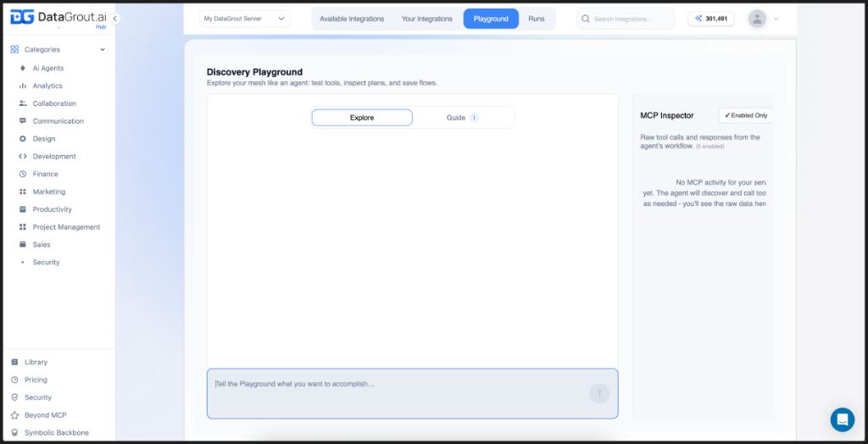Select the Ai Agents category
The image size is (868, 444).
[48, 68]
